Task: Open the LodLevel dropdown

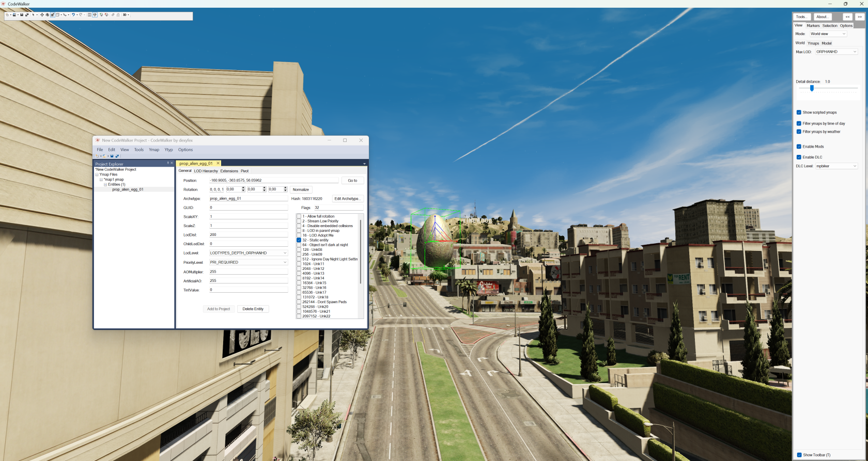Action: coord(285,253)
